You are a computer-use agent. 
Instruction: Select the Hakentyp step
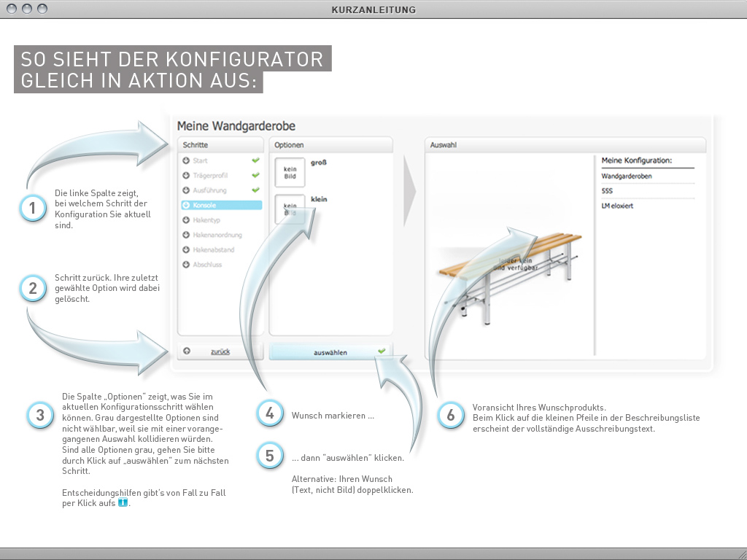206,220
